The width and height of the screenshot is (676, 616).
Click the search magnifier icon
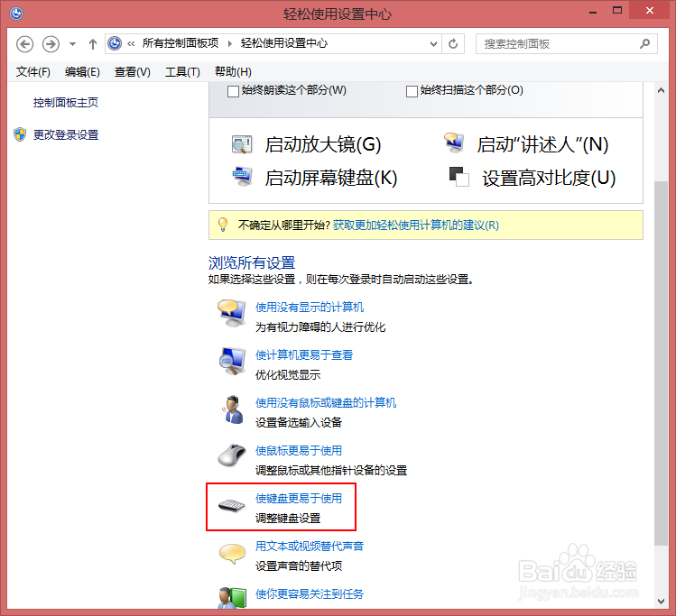(x=645, y=43)
